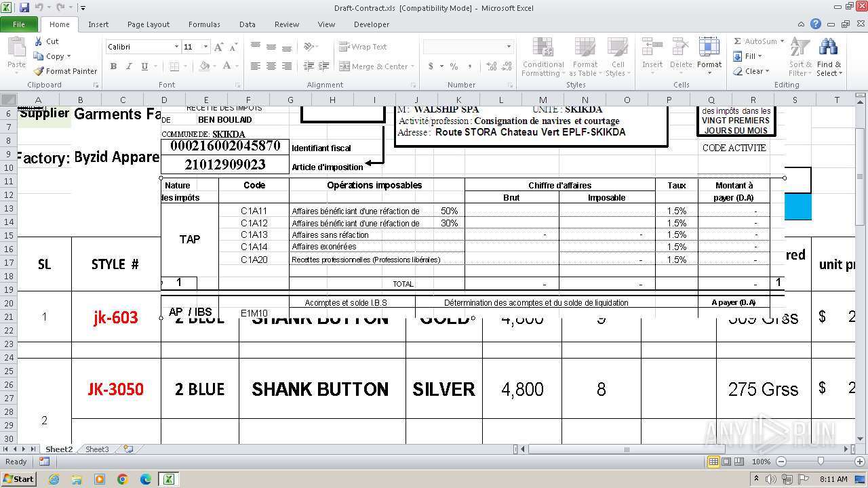
Task: Delete cells using the Delete icon
Action: (x=681, y=47)
